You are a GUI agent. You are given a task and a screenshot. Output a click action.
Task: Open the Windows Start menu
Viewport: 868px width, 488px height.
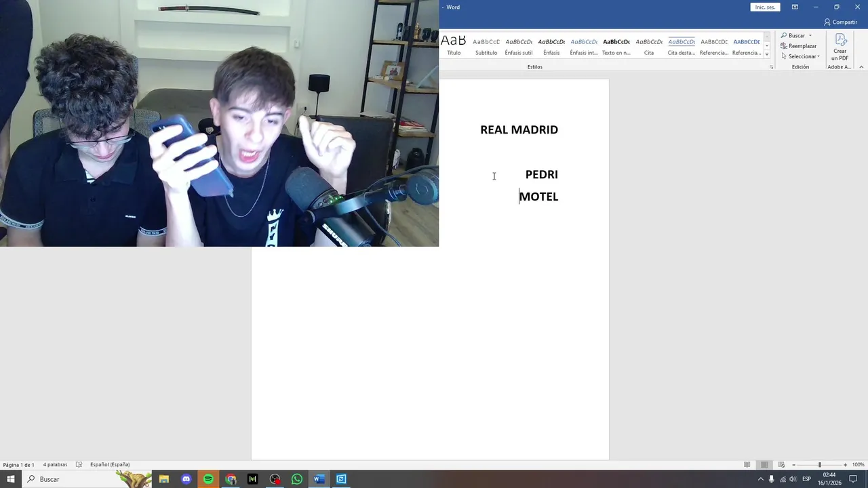pos(11,479)
